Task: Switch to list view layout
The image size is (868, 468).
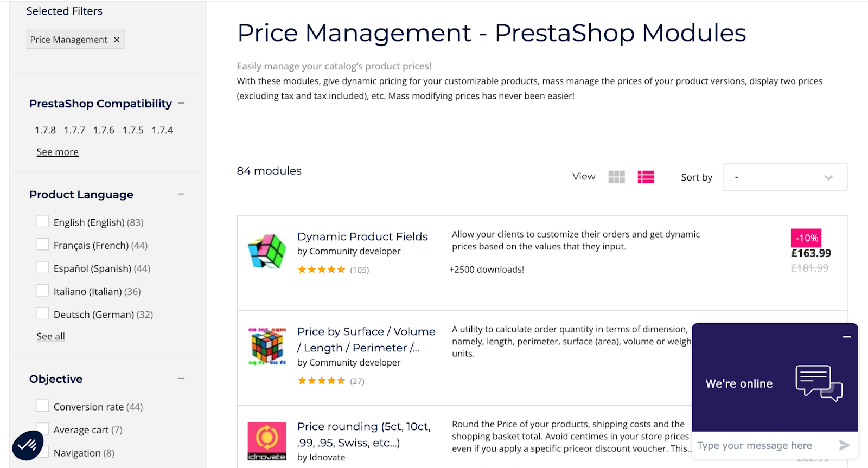Action: [x=646, y=177]
